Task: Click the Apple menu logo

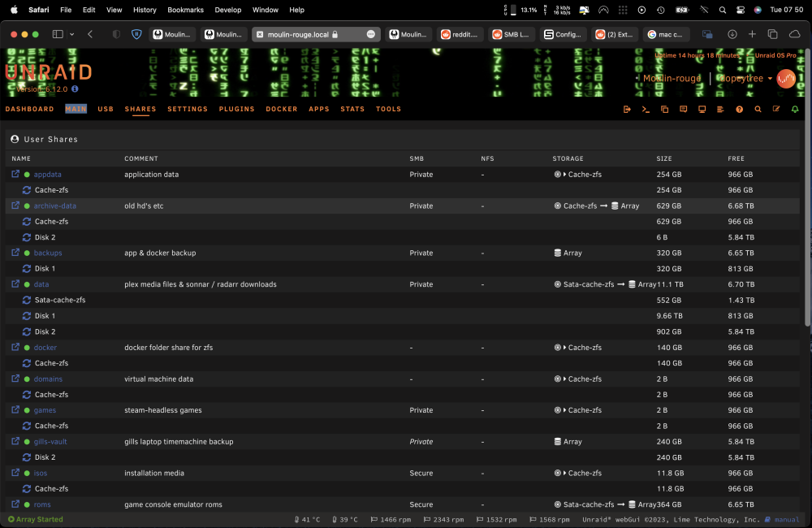Action: point(14,10)
